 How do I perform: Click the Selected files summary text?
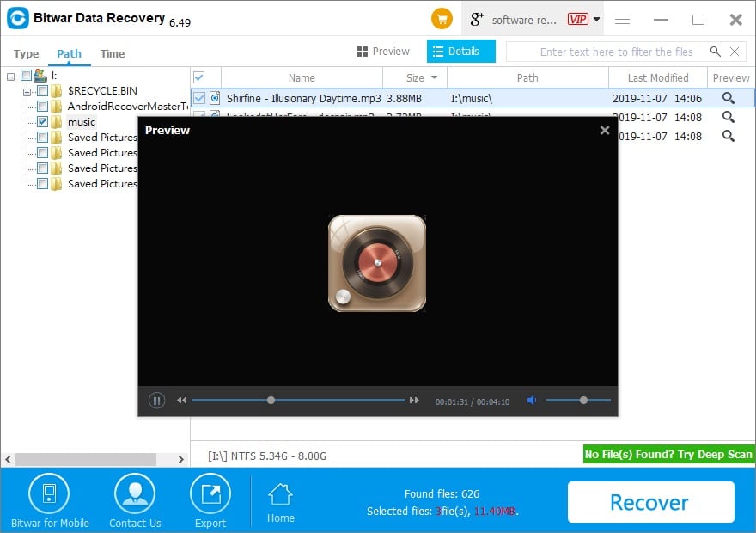coord(442,512)
